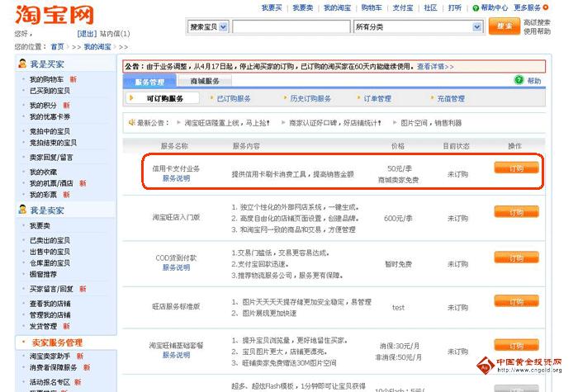Open 更多服务 in the top navigation
The width and height of the screenshot is (578, 392).
point(528,7)
